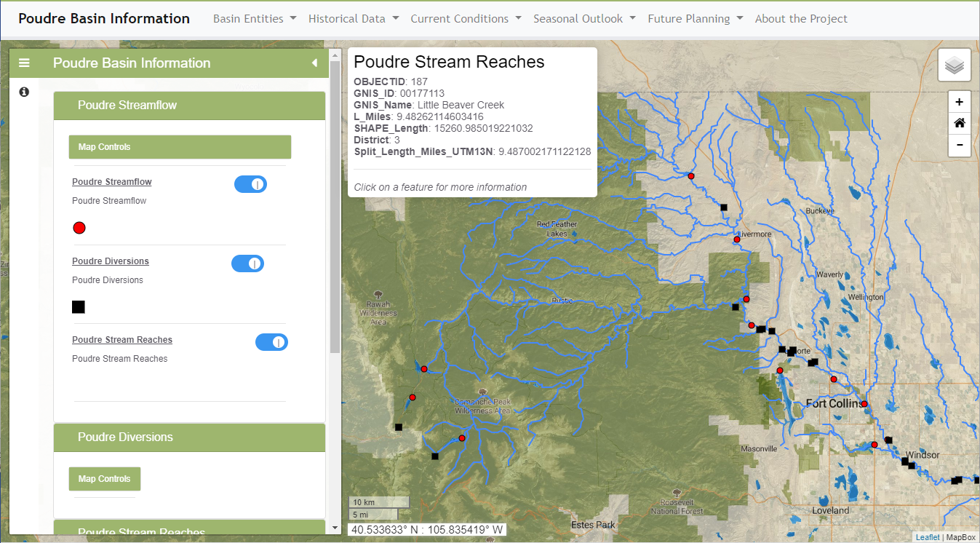Open the Leaflet attribution link
The width and height of the screenshot is (980, 543).
tap(927, 537)
